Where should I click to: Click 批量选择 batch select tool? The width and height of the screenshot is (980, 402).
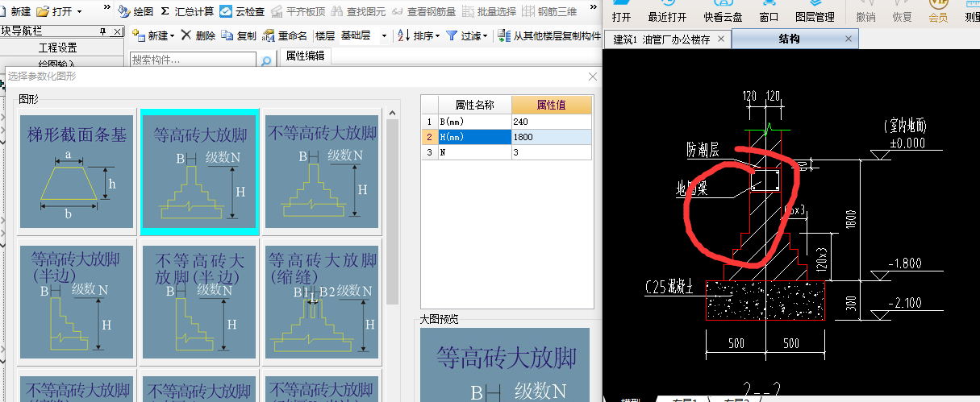pos(488,11)
